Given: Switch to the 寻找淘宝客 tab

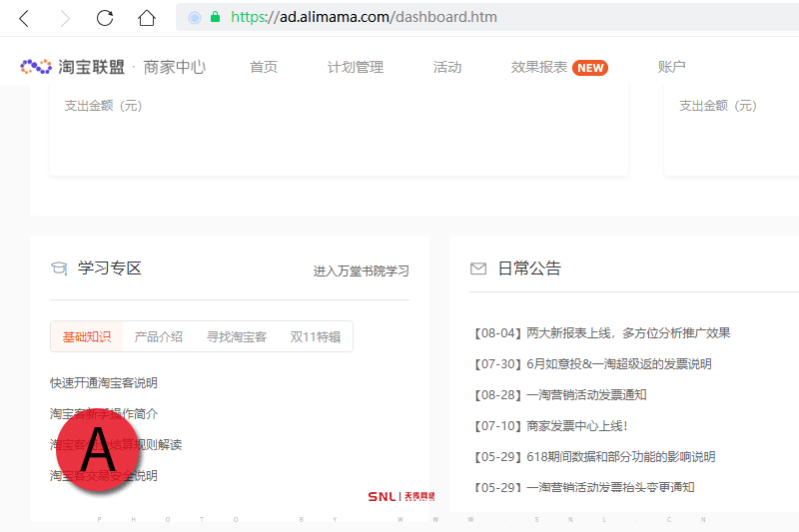Looking at the screenshot, I should (237, 336).
